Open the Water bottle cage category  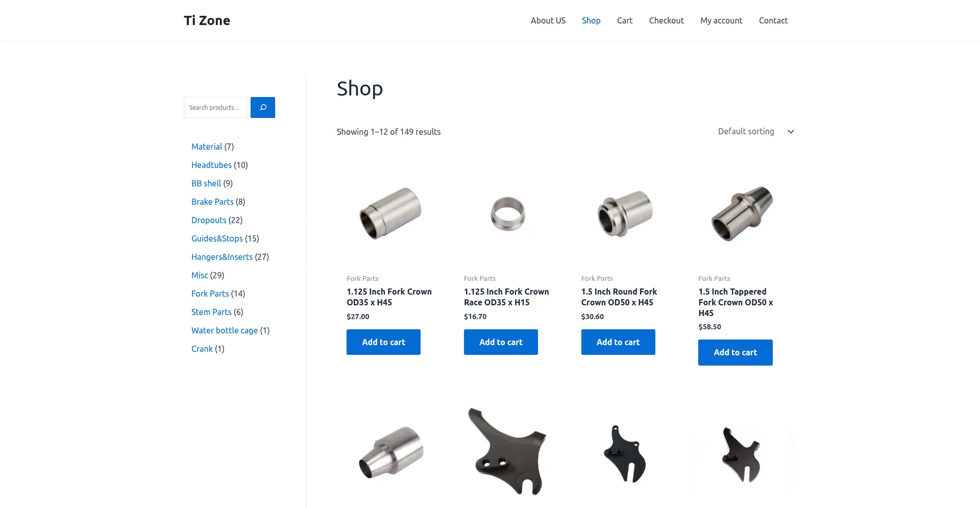(x=225, y=330)
